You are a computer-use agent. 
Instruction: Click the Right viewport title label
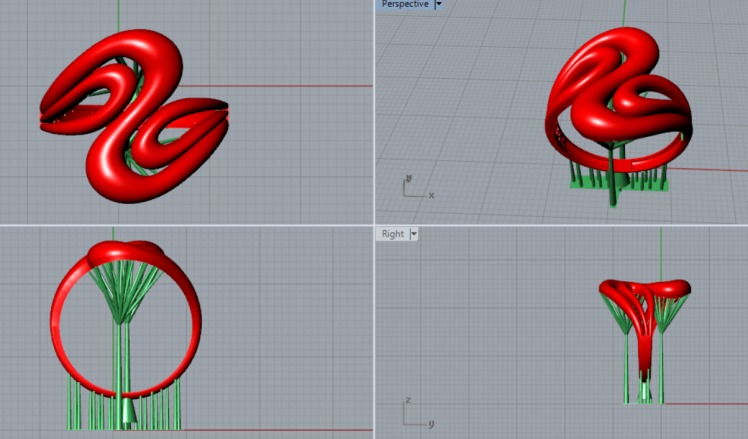click(392, 234)
